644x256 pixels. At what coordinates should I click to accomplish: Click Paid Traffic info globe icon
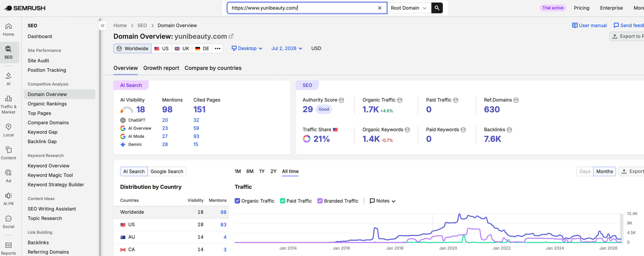click(456, 100)
